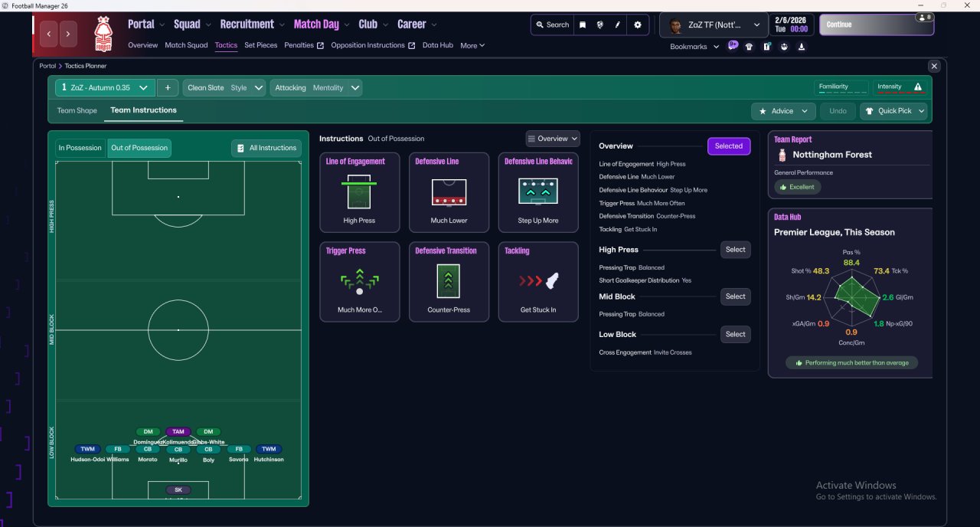Image resolution: width=980 pixels, height=527 pixels.
Task: Open the Tackling Get Stuck In card
Action: click(538, 282)
